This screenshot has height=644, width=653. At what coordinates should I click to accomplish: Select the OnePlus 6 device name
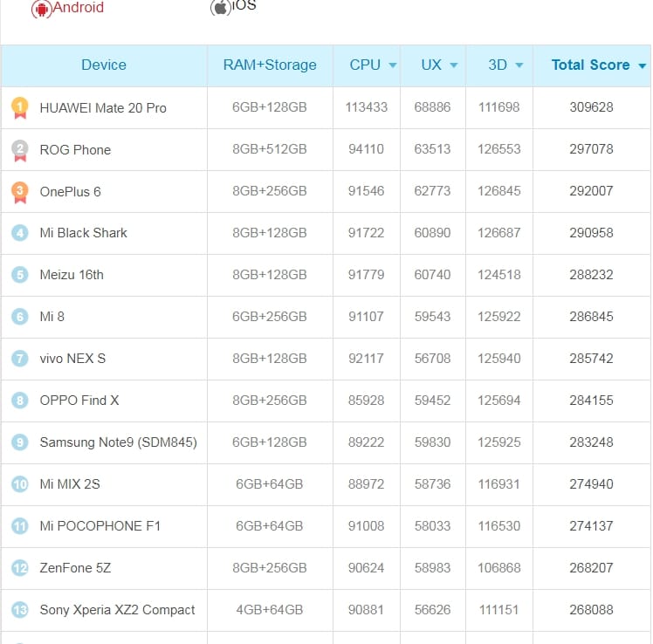pos(70,192)
